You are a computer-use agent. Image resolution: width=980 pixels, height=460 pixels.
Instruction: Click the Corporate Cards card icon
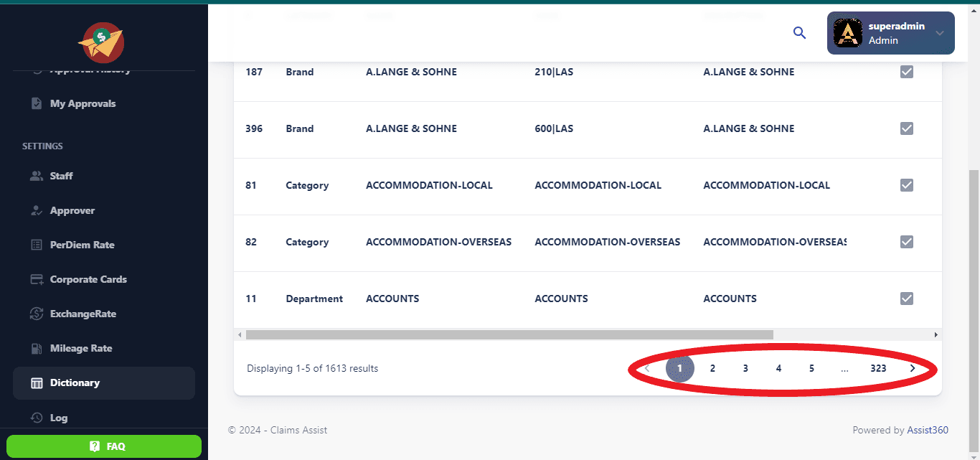[37, 279]
